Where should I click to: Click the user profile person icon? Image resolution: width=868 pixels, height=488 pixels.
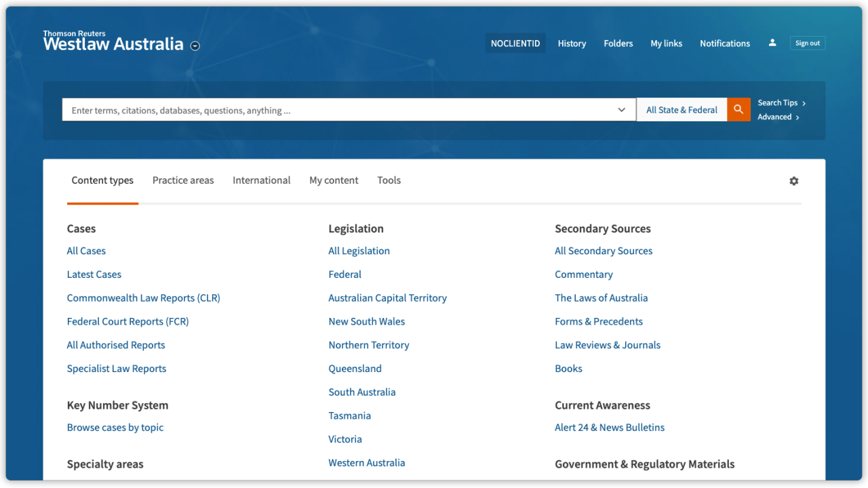772,42
